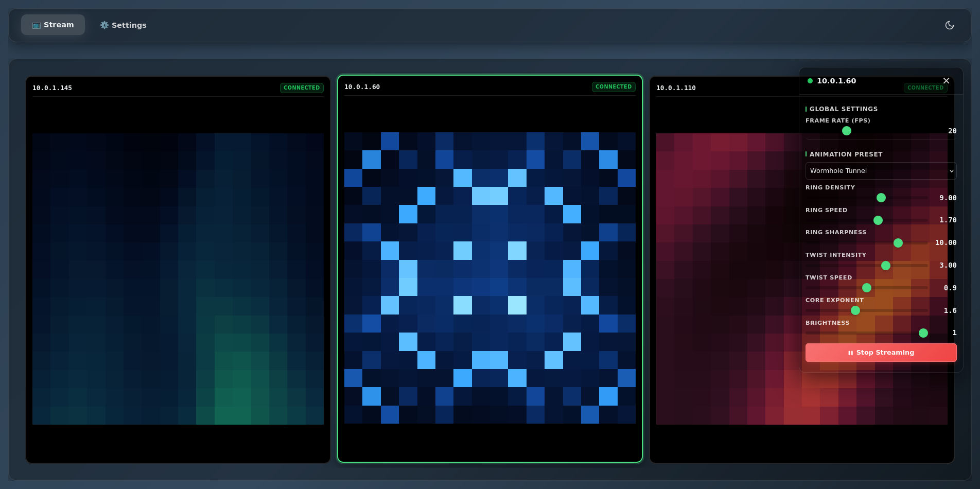Click the CONNECTED badge on 10.0.1.110
This screenshot has height=489, width=980.
[x=925, y=88]
